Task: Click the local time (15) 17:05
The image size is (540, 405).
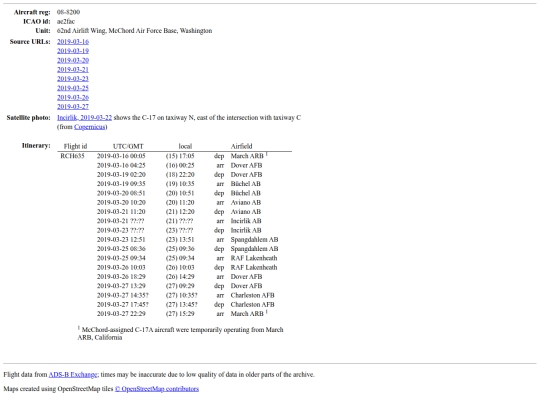Action: (x=180, y=156)
